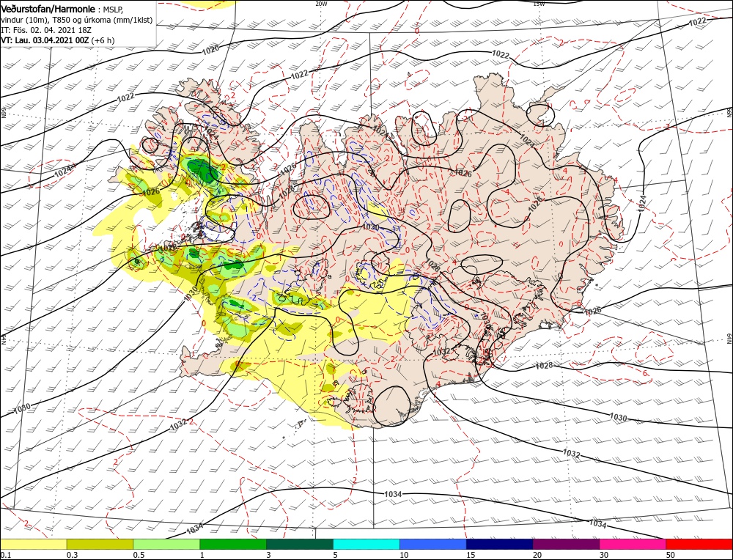
Task: Click the 'VT: Lau. 03.04.2021 00Z' valid time
Action: [x=45, y=40]
